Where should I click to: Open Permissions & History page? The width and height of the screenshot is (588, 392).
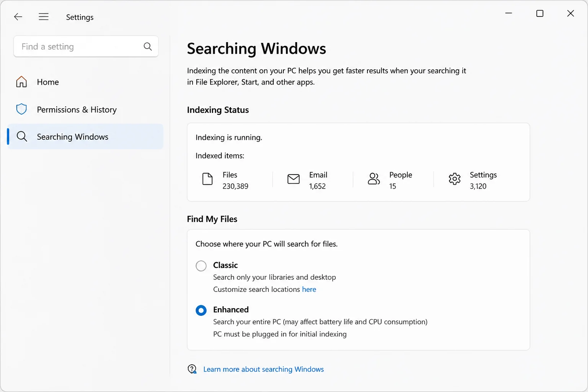click(85, 109)
